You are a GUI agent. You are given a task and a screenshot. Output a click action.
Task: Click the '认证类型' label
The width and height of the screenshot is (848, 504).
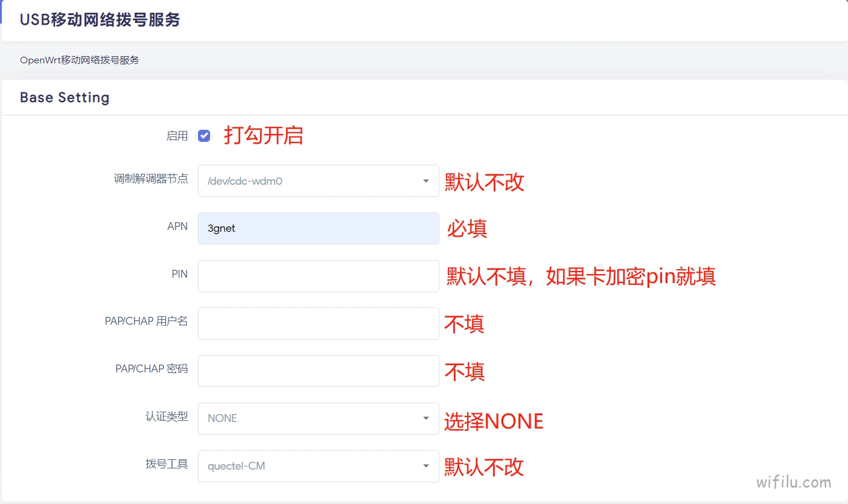(x=167, y=416)
